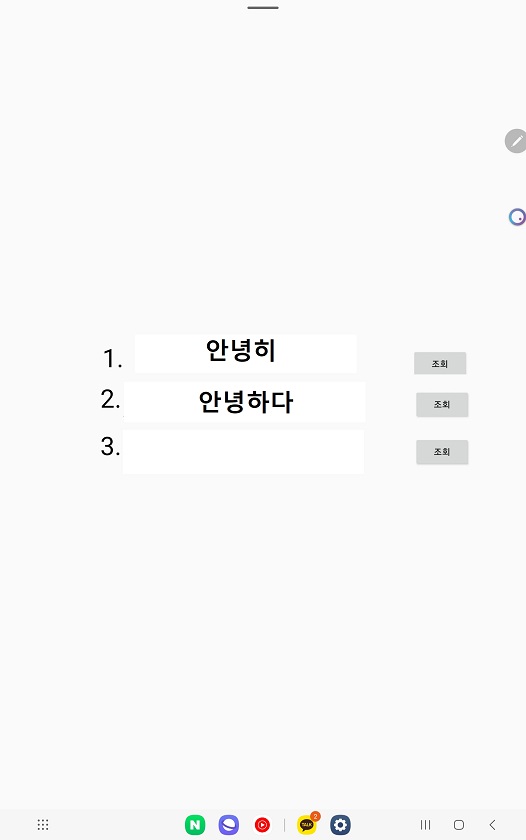Click the 조회 button for row 2
526x840 pixels.
click(442, 404)
